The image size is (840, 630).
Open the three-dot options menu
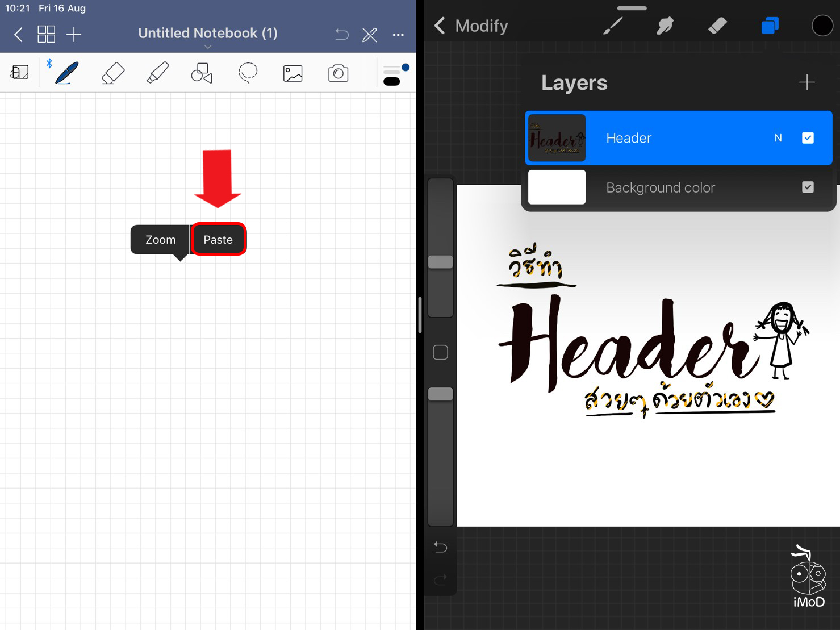398,35
